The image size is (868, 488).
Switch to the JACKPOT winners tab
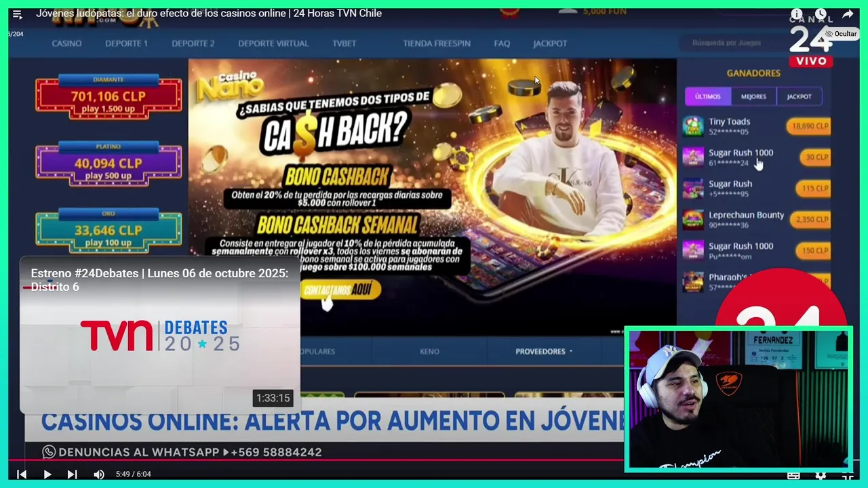coord(799,96)
